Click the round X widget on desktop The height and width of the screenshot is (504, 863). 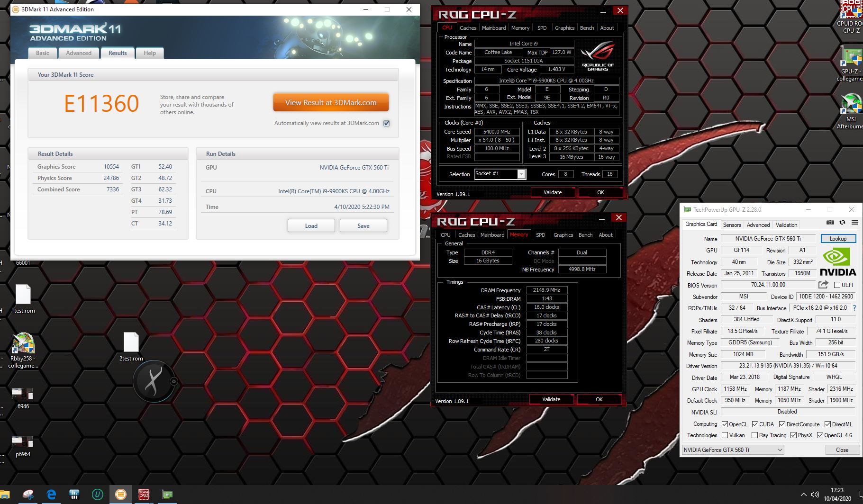(x=154, y=382)
